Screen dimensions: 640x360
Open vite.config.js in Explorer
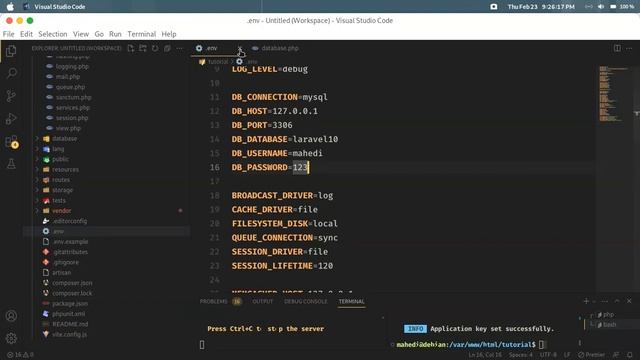tap(69, 334)
